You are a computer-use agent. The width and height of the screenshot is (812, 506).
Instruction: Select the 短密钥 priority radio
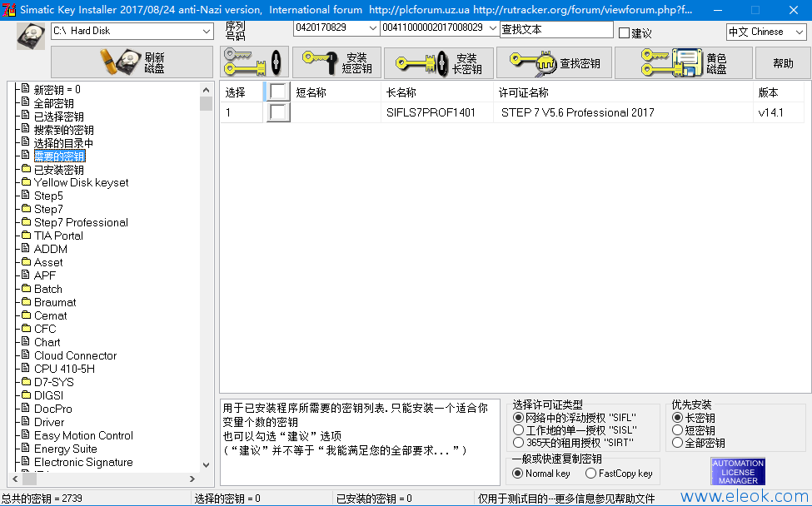coord(677,430)
